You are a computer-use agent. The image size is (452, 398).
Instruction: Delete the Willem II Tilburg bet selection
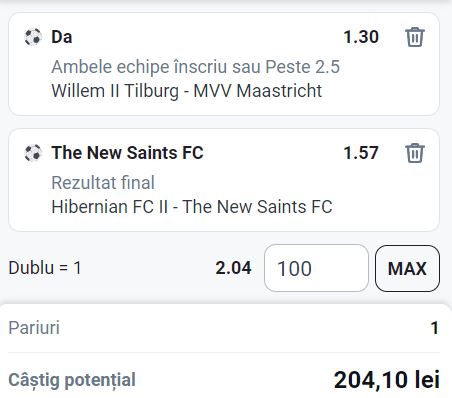(x=415, y=37)
